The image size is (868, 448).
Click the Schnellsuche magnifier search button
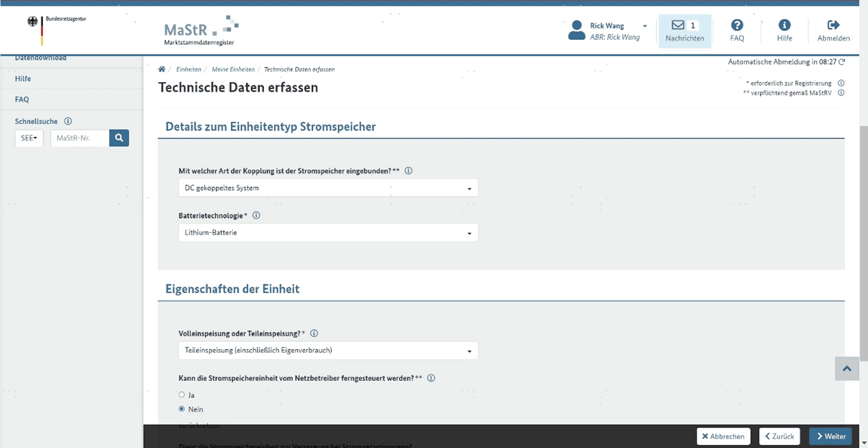click(119, 138)
